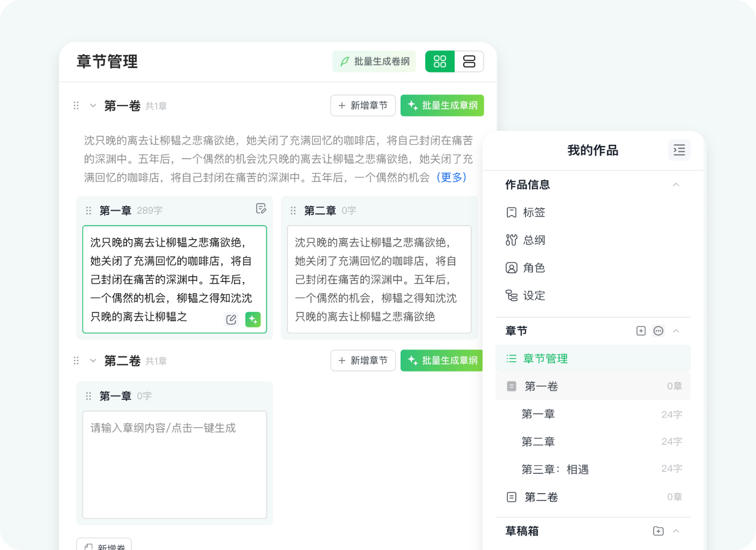Collapse the 第二卷 volume section
Screen dimensions: 756x550
pos(92,361)
